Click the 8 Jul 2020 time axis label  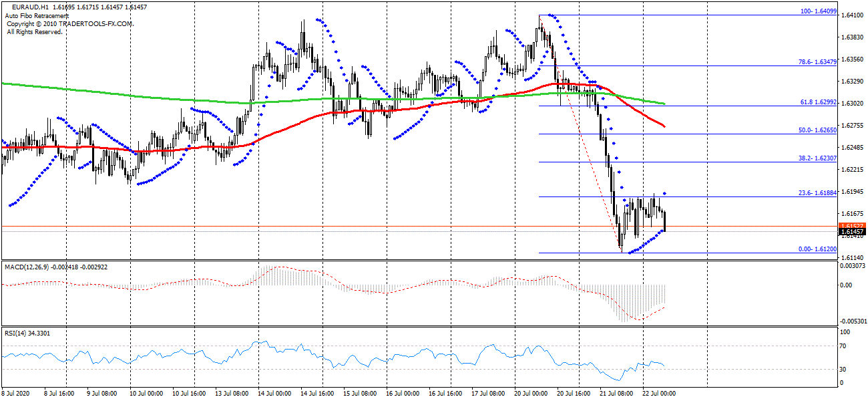tap(18, 394)
